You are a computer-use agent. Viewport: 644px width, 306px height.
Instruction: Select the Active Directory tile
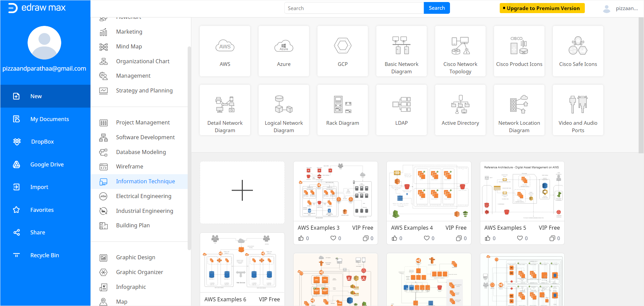click(460, 110)
